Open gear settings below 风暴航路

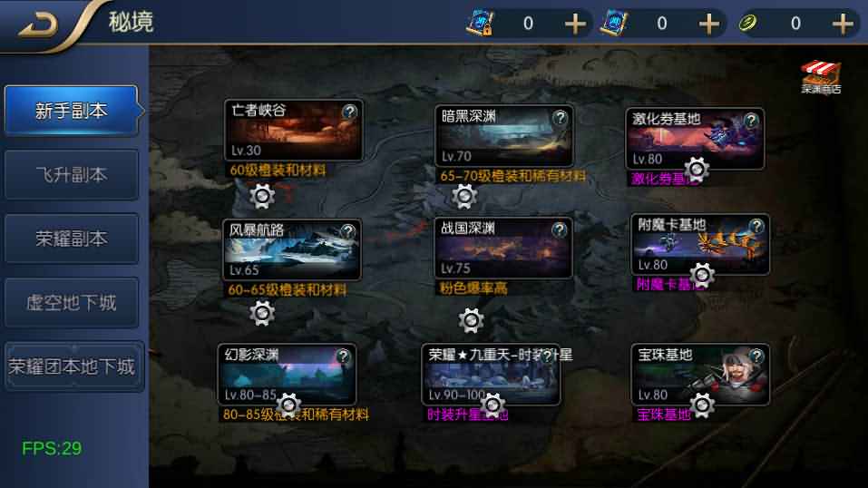coord(262,313)
